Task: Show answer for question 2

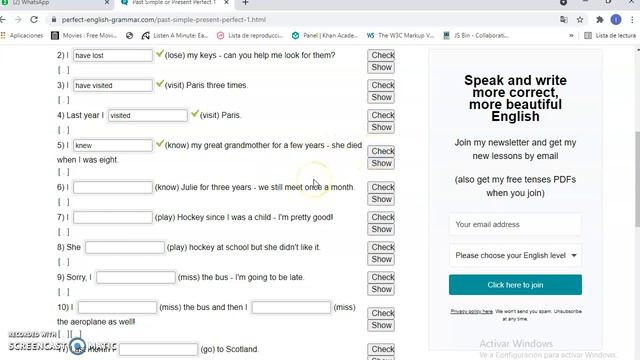Action: [381, 67]
